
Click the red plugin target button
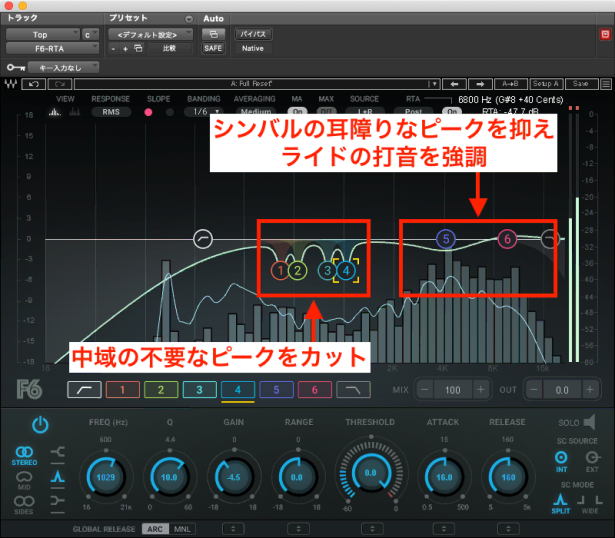click(605, 35)
